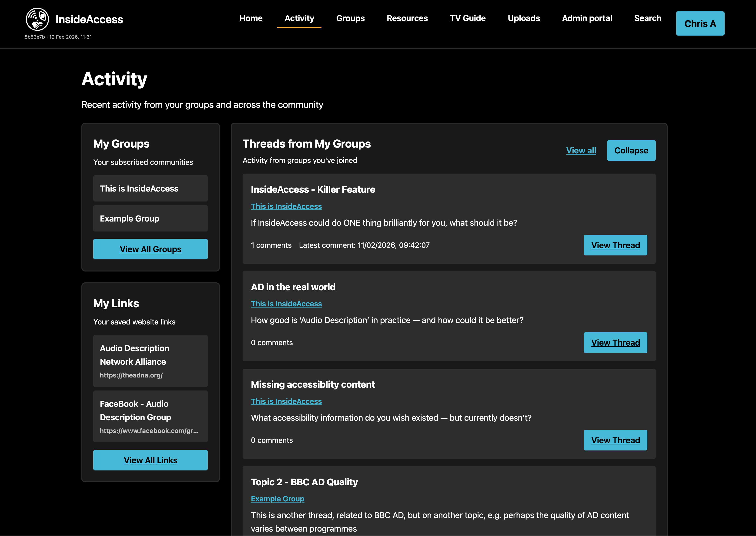The image size is (756, 536).
Task: View Thread for Missing accessiblity content
Action: pyautogui.click(x=615, y=440)
